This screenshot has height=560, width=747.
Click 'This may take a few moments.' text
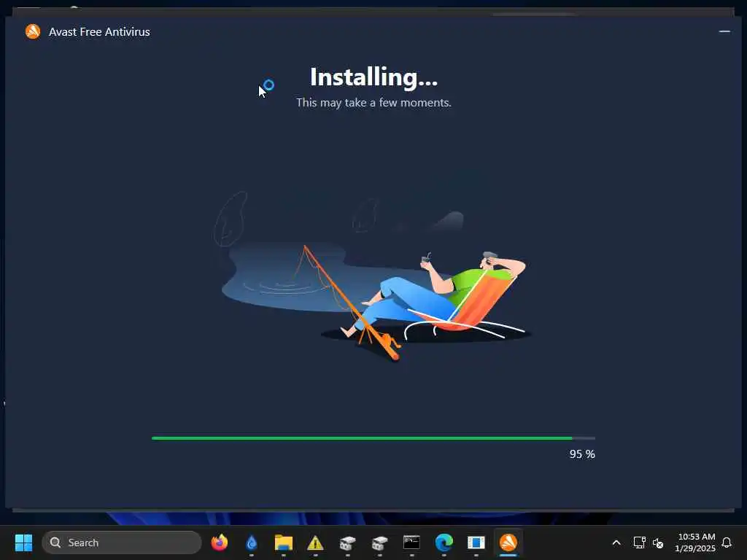(x=373, y=103)
